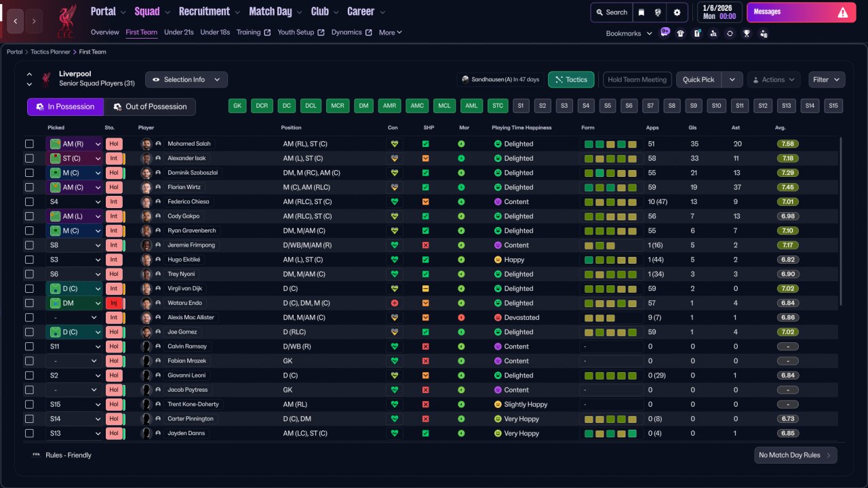
Task: Open the world globe icon
Action: tap(658, 12)
